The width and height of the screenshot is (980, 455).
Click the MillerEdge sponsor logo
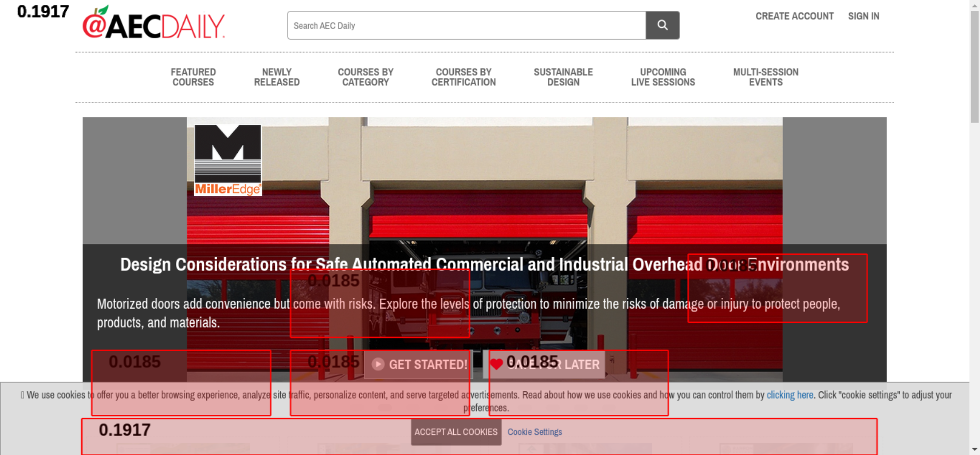pos(228,160)
